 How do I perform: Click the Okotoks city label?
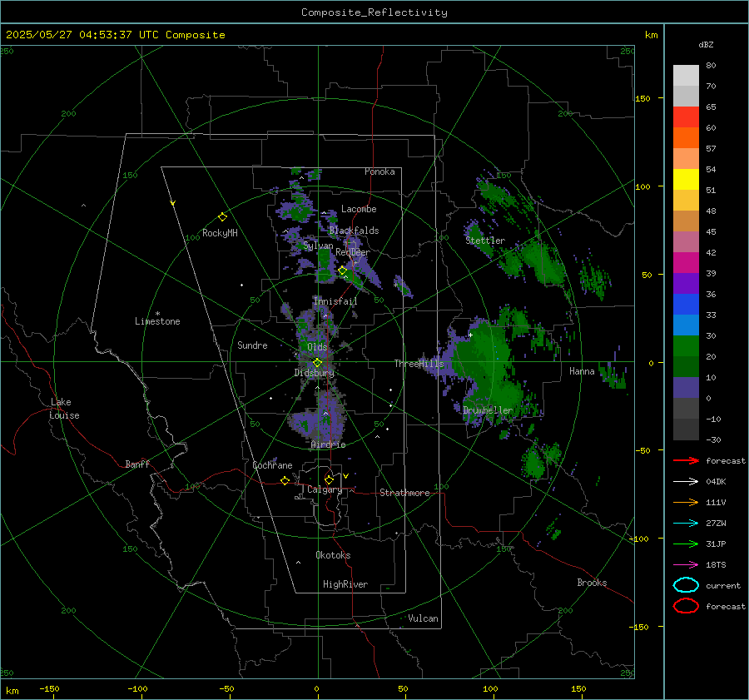(333, 555)
